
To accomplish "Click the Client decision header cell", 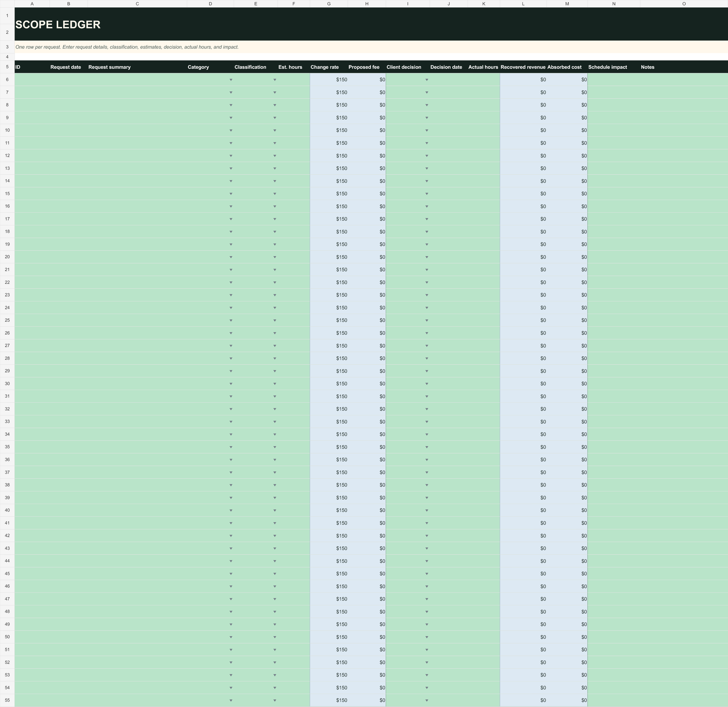I will 408,67.
